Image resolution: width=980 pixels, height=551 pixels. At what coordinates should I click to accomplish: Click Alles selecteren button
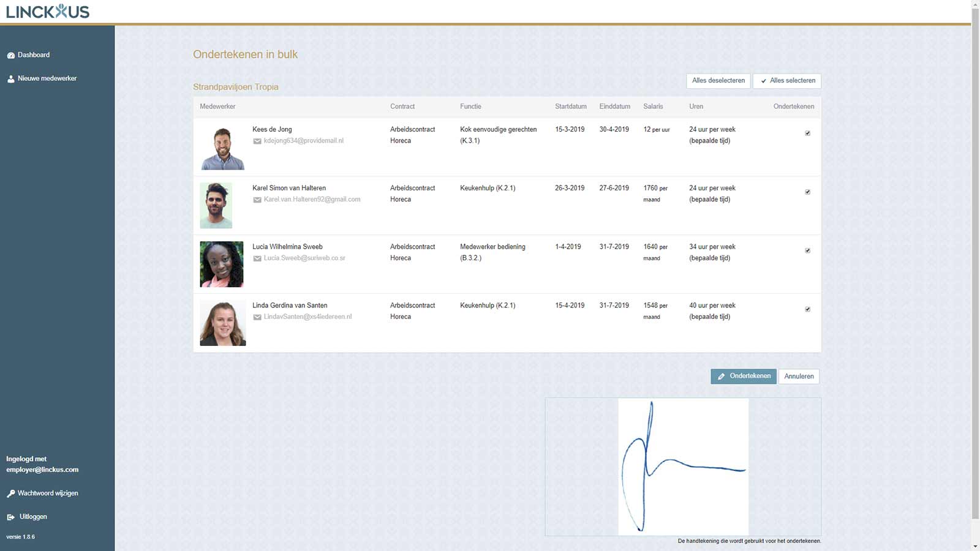[x=787, y=81]
